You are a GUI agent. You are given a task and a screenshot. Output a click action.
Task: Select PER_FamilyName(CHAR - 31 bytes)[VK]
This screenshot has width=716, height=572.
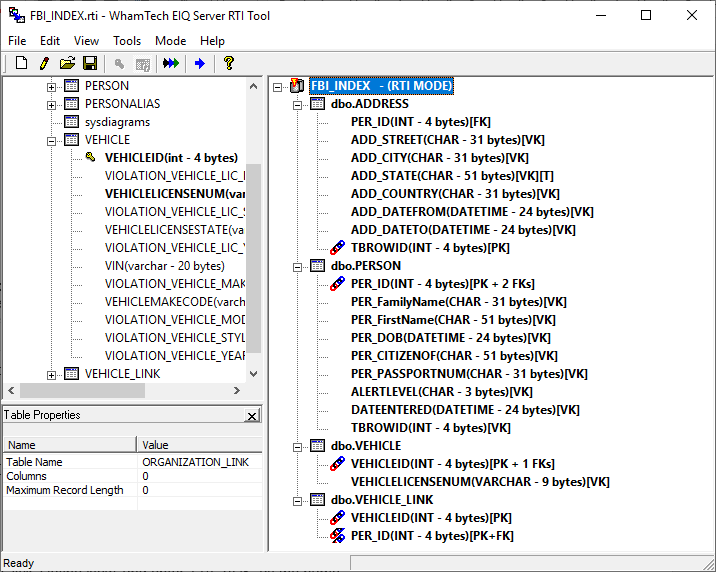tap(458, 302)
